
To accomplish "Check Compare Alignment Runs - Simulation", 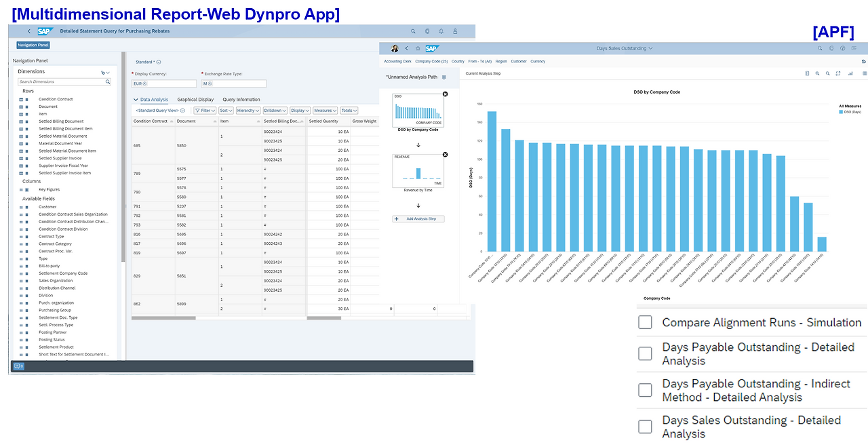I will [645, 322].
